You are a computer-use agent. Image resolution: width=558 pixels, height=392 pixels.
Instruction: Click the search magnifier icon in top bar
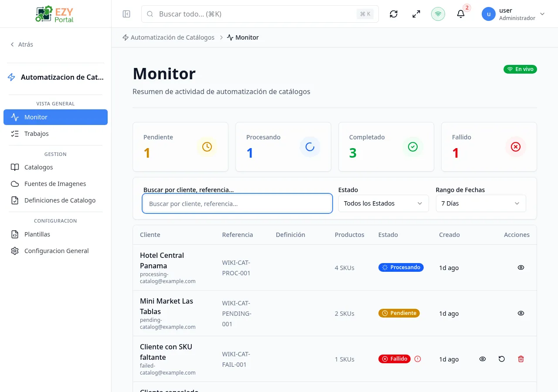[x=150, y=14]
